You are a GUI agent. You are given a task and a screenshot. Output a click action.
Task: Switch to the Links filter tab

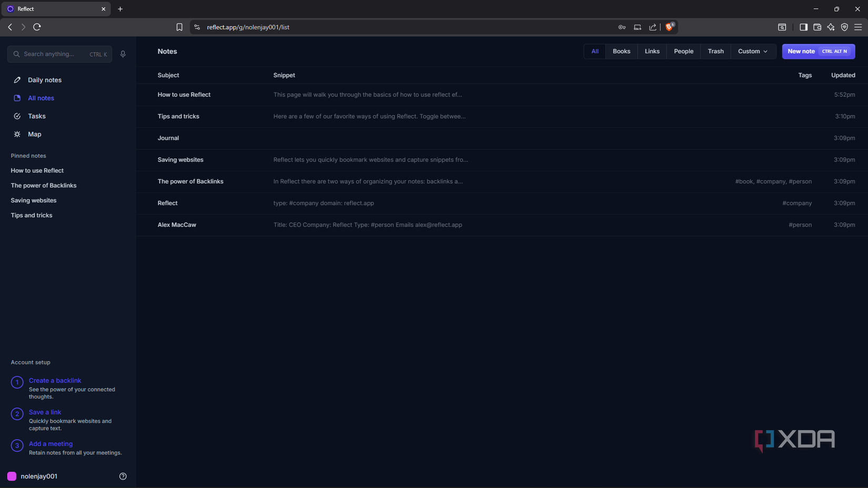click(652, 52)
